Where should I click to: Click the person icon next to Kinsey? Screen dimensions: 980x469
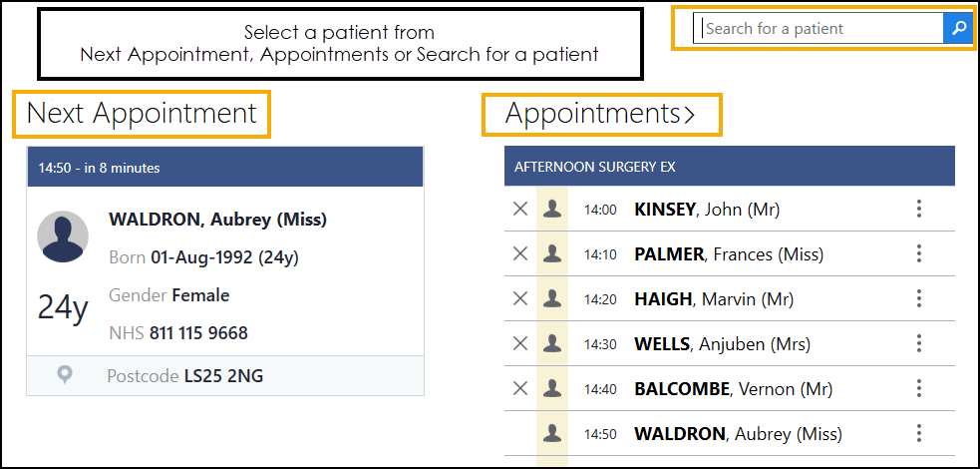(551, 210)
